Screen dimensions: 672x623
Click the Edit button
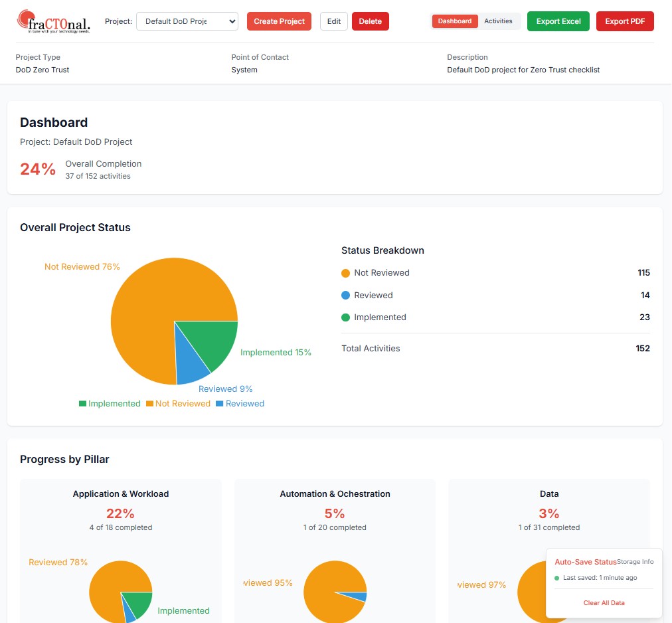[333, 21]
